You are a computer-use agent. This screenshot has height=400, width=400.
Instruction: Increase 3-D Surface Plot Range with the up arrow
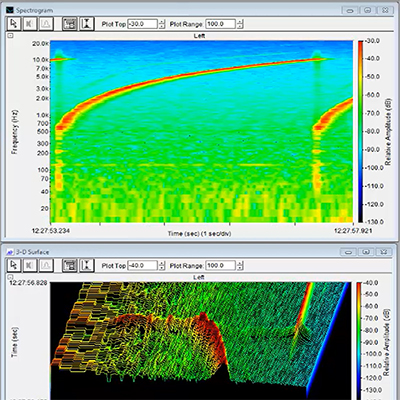point(240,263)
